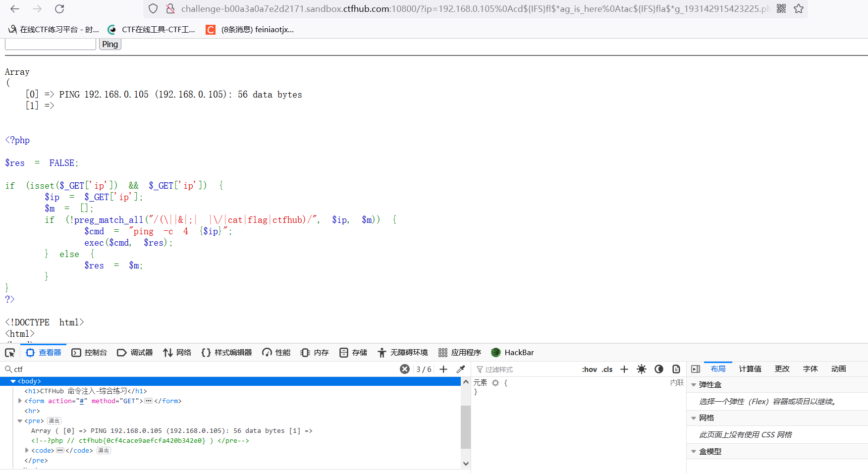
Task: Open the 样式编辑器 style editor tab
Action: tap(227, 353)
